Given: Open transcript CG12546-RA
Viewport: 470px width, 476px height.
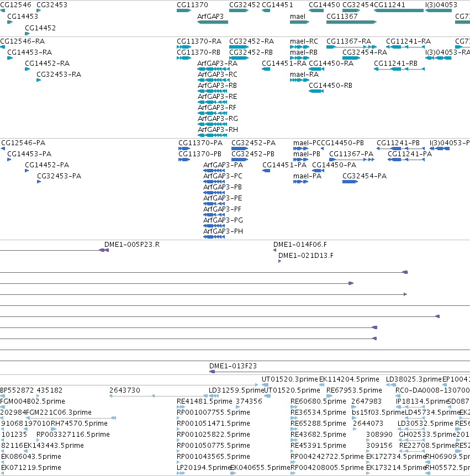Looking at the screenshot, I should [23, 41].
